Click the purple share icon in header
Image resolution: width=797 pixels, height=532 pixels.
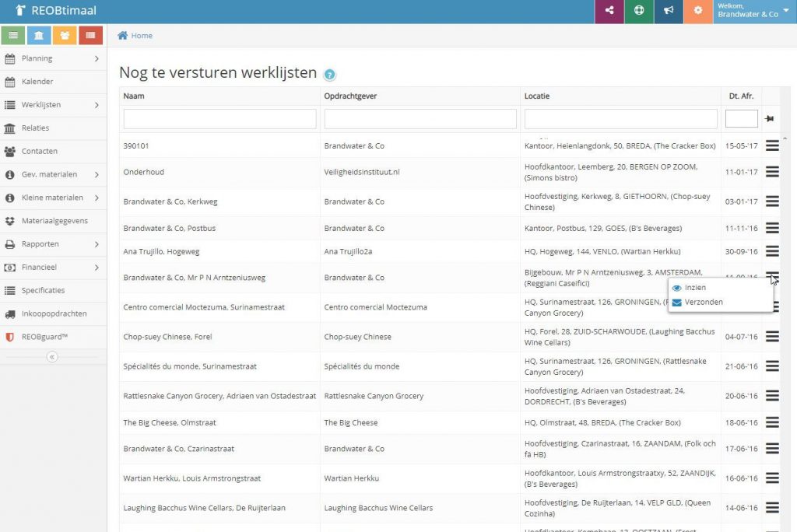pos(609,12)
